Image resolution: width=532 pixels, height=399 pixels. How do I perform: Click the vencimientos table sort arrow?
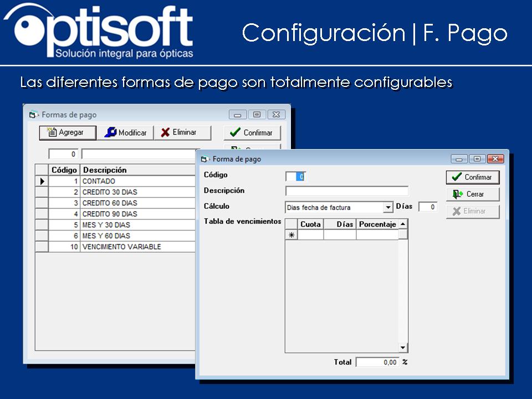tap(403, 224)
